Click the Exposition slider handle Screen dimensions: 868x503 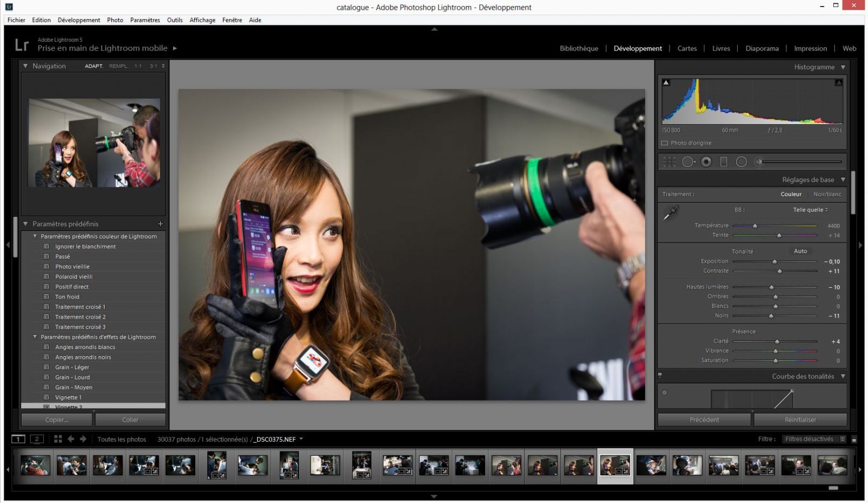(x=775, y=262)
